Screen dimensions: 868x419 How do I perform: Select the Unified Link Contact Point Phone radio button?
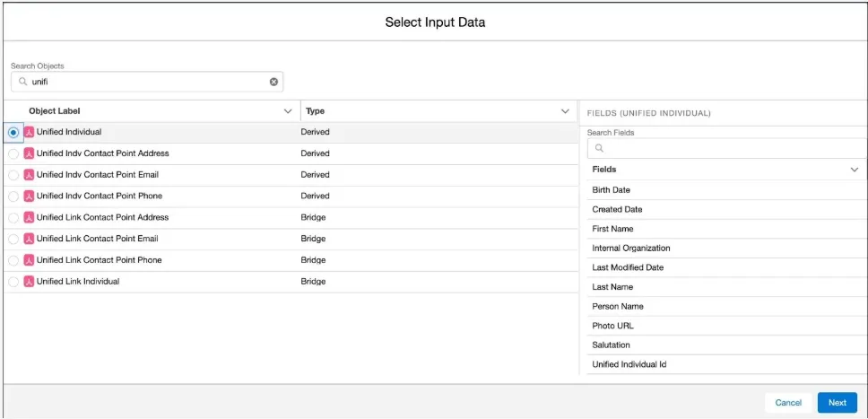[x=13, y=260]
